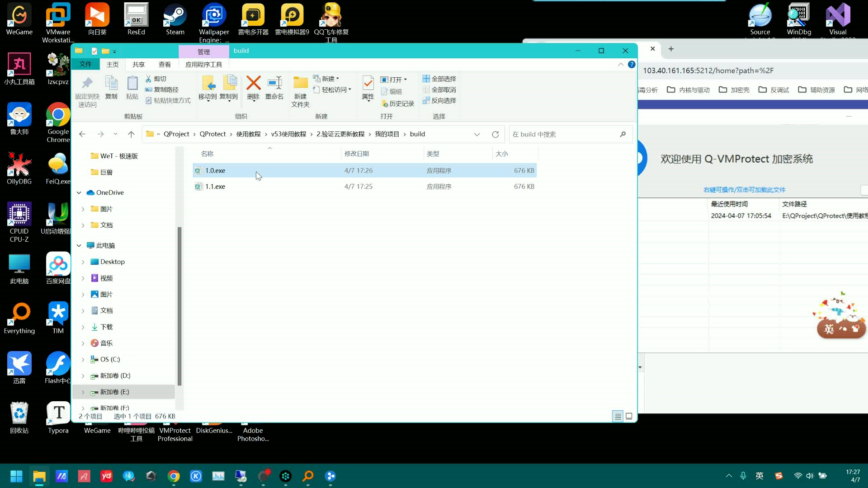Click the Delete (删除) ribbon icon
This screenshot has width=868, height=488.
[x=253, y=88]
